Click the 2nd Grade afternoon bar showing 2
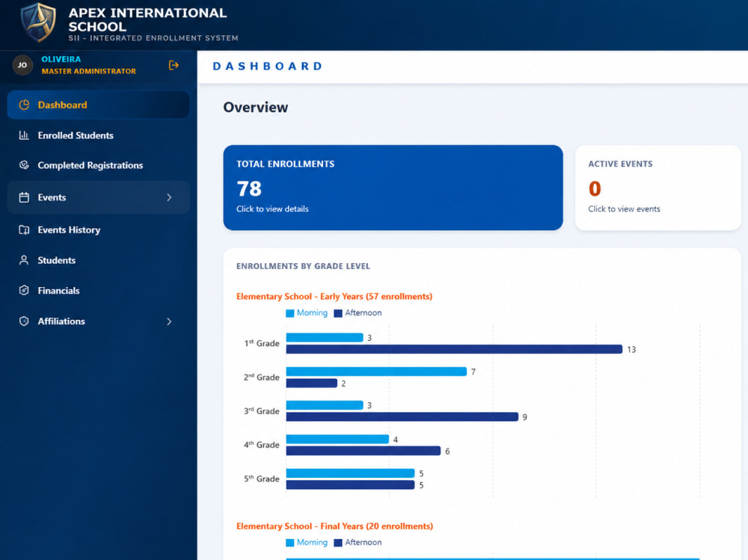The height and width of the screenshot is (560, 748). point(311,383)
